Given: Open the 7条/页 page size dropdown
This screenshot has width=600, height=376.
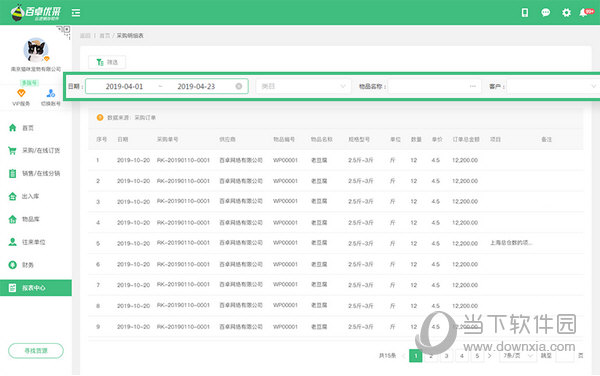Looking at the screenshot, I should click(517, 356).
